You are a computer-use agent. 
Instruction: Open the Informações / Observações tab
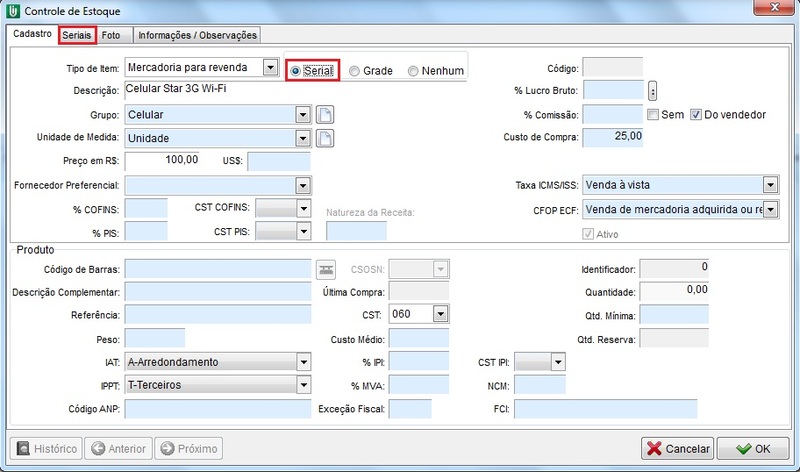pos(197,35)
